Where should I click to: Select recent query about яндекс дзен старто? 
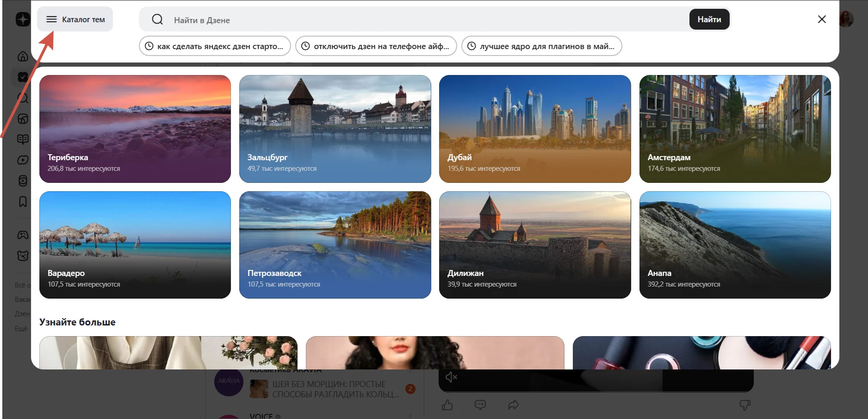[x=215, y=46]
